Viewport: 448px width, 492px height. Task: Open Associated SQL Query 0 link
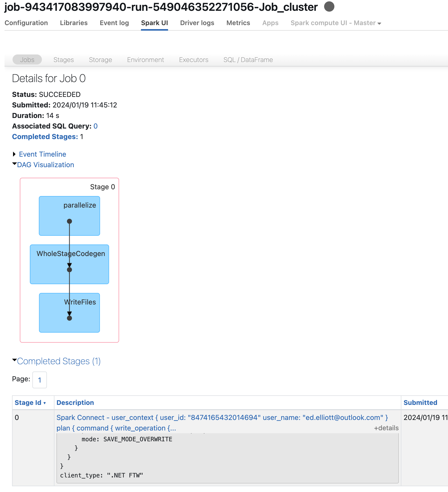click(x=96, y=126)
